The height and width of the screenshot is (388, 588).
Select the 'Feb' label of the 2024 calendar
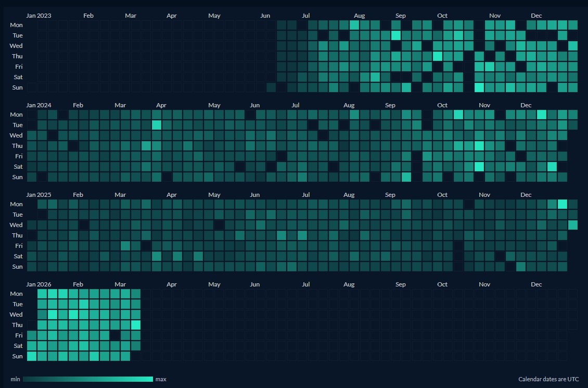pos(78,105)
